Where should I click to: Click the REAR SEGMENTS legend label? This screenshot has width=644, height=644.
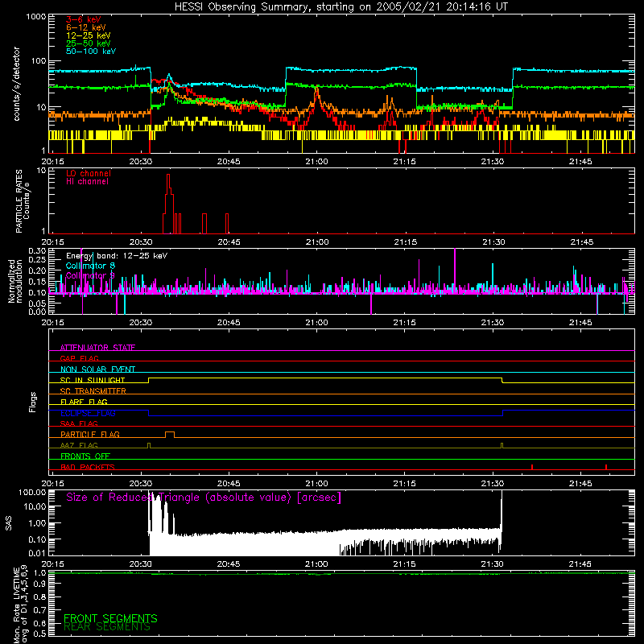107,627
